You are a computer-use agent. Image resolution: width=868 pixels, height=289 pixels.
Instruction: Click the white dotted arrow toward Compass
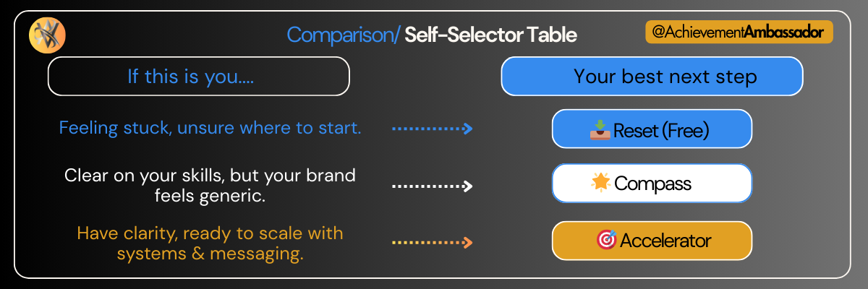pos(432,186)
